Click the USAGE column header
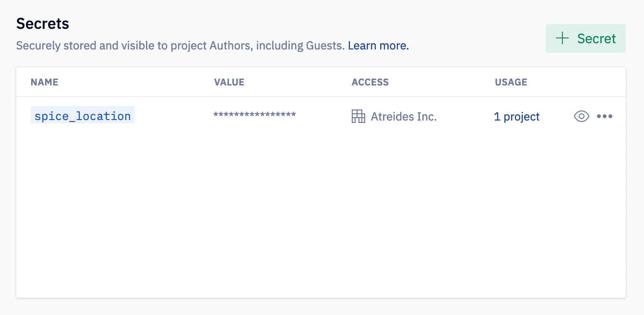Image resolution: width=644 pixels, height=315 pixels. [x=511, y=82]
